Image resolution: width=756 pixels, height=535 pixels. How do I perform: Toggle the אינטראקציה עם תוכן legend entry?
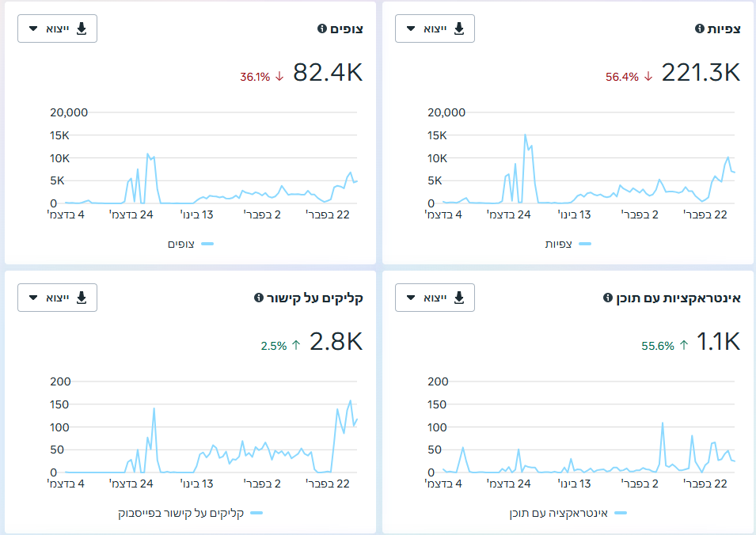(x=568, y=514)
